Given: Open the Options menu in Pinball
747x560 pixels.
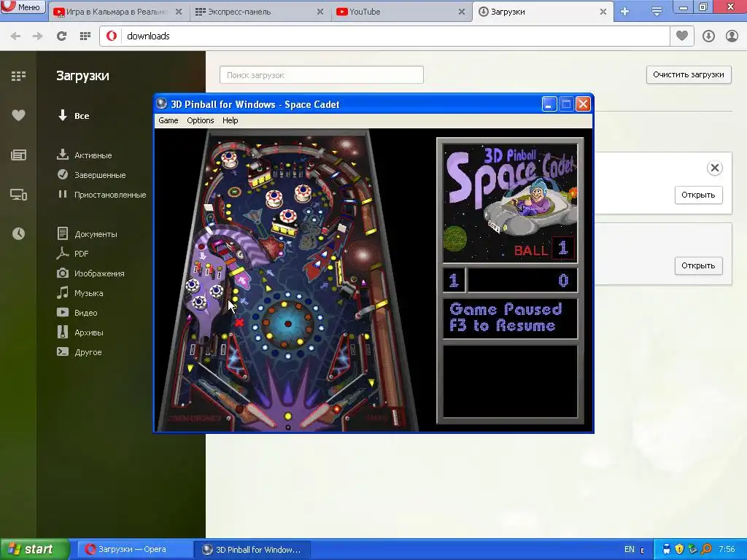Looking at the screenshot, I should coord(200,120).
